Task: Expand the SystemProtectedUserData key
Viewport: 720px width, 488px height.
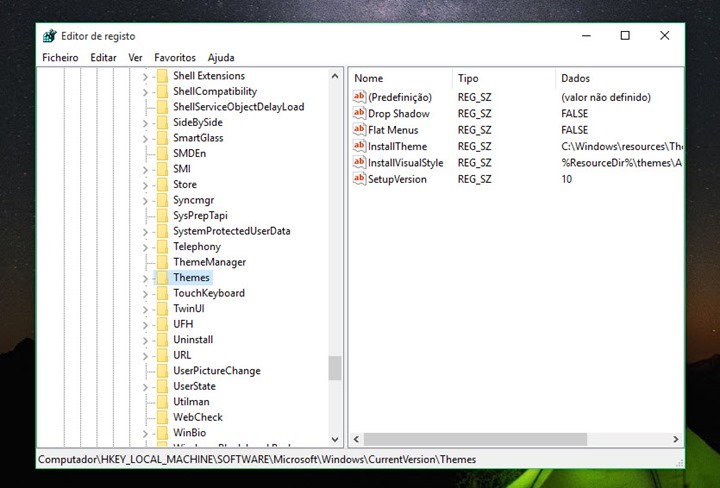Action: click(x=145, y=232)
